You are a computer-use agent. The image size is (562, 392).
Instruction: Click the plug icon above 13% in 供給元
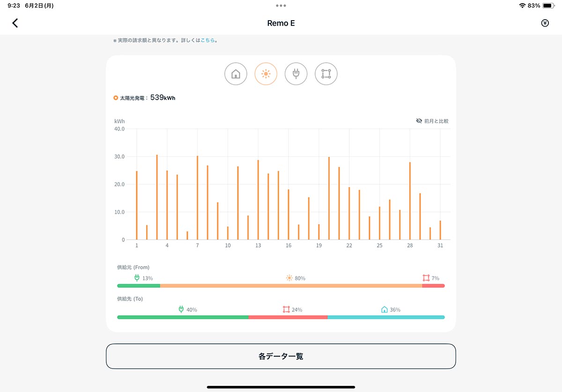136,277
